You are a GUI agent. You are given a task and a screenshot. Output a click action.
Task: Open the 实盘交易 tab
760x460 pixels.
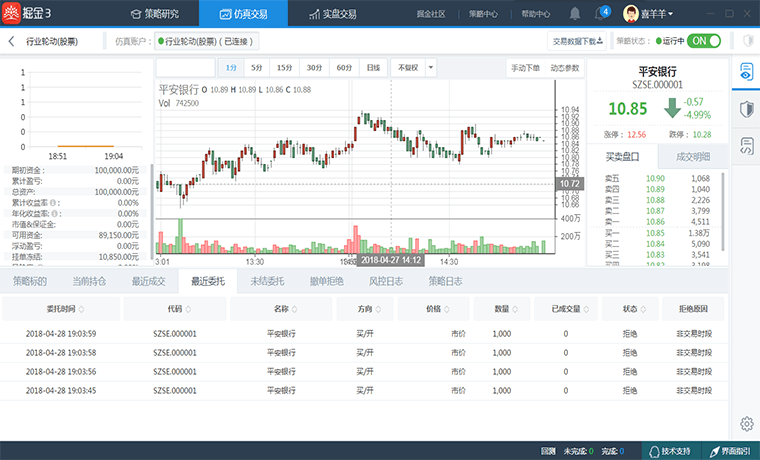332,14
